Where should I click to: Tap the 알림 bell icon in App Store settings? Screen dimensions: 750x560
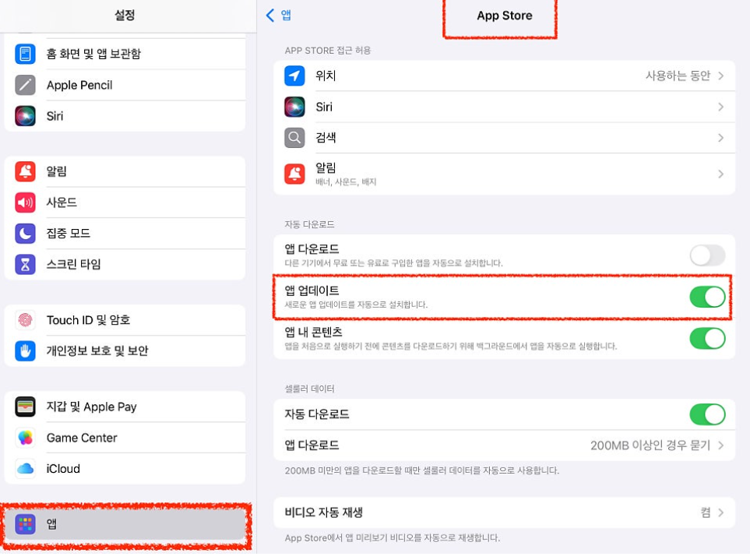(294, 174)
